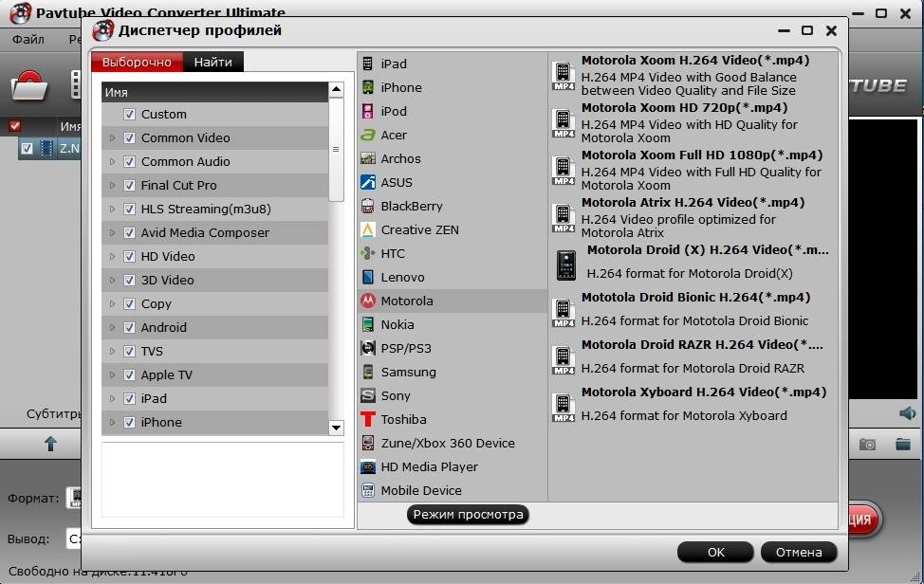Click the Отмена button
This screenshot has height=584, width=924.
point(799,552)
